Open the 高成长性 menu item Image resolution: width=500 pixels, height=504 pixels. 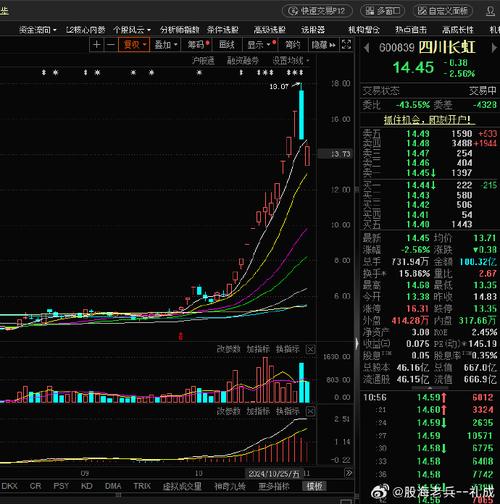(x=458, y=30)
